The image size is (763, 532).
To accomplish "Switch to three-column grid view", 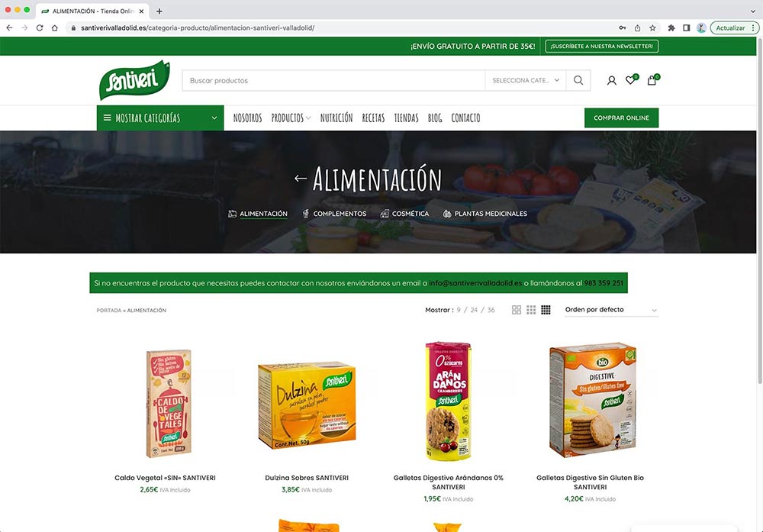I will tap(531, 310).
